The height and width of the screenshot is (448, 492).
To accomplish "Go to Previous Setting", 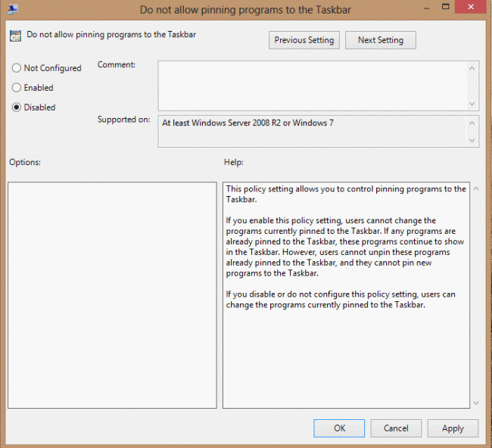I will click(x=304, y=40).
